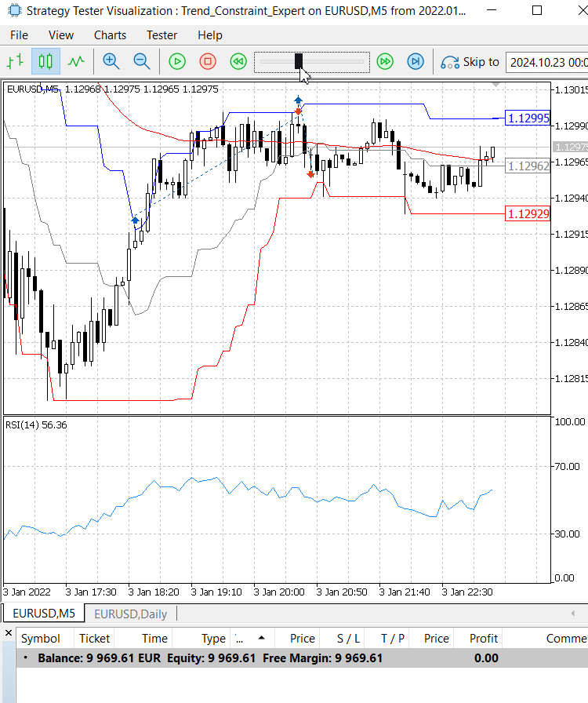Image resolution: width=588 pixels, height=703 pixels.
Task: Sort by the Ticket column
Action: pos(94,639)
